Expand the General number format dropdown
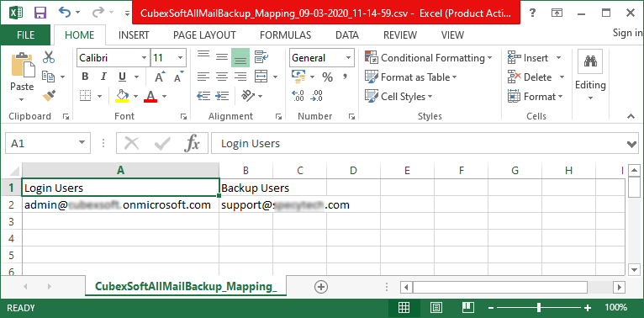This screenshot has width=644, height=318. (x=348, y=58)
